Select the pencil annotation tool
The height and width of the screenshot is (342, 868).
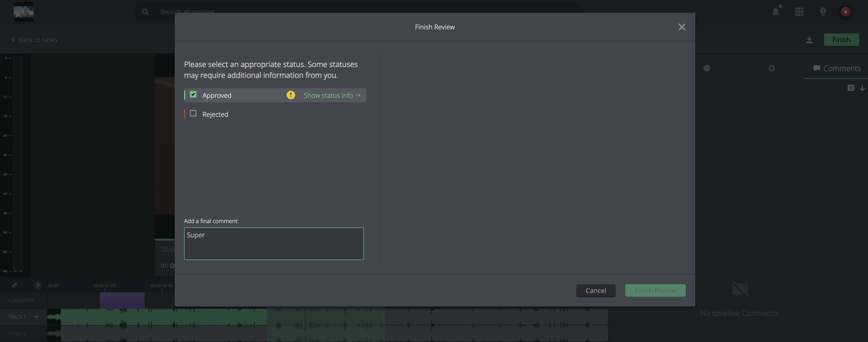pos(14,285)
